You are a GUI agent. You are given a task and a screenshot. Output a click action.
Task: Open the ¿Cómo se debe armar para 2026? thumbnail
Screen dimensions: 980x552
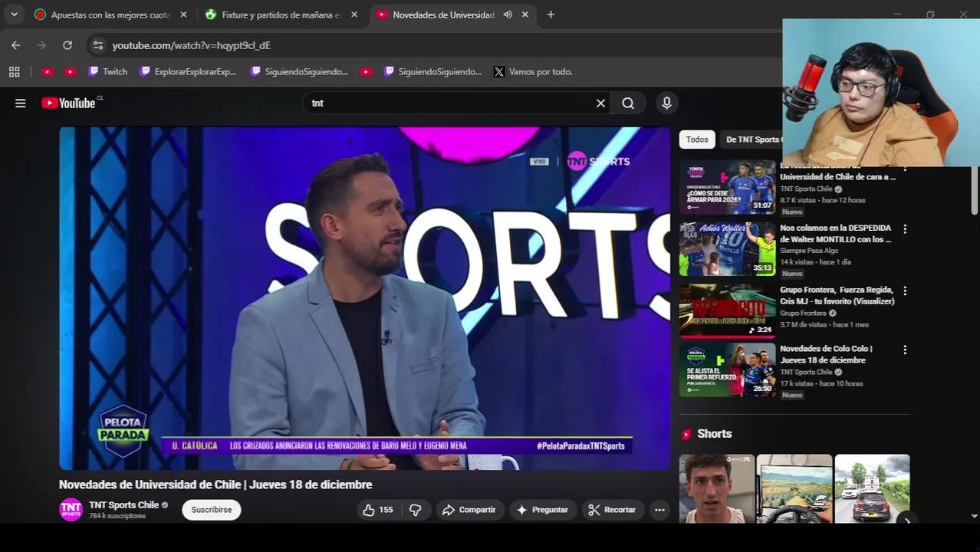point(727,187)
